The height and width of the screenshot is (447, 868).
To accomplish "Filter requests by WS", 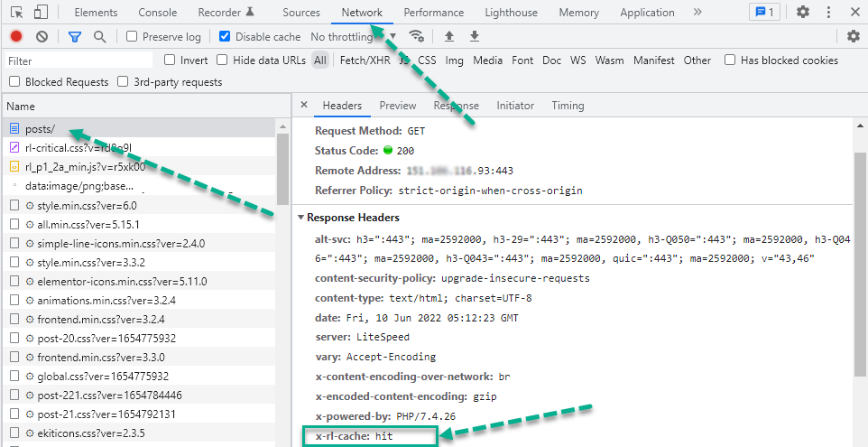I will pos(578,61).
